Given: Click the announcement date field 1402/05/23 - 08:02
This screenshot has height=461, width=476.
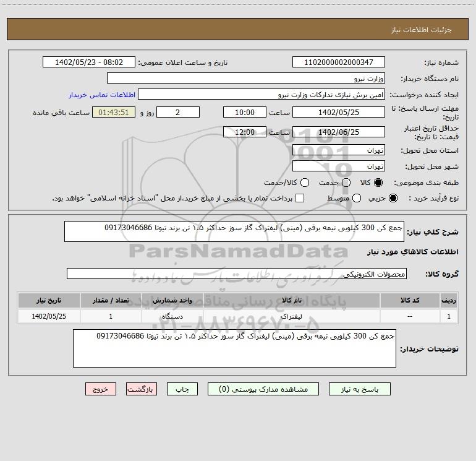Looking at the screenshot, I should click(x=89, y=62).
